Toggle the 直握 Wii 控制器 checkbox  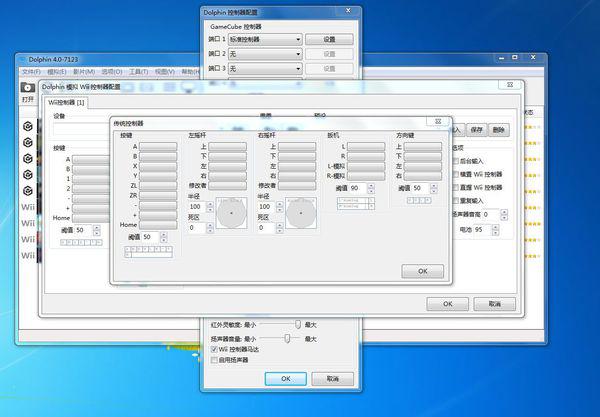[x=456, y=187]
